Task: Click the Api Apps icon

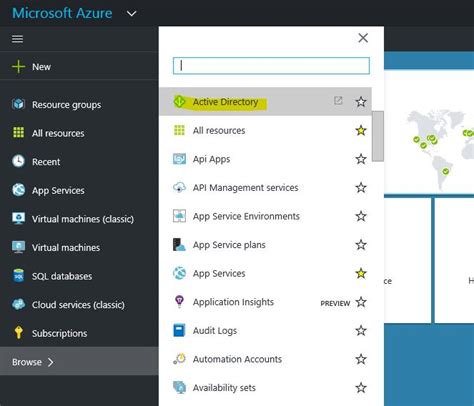Action: point(179,159)
